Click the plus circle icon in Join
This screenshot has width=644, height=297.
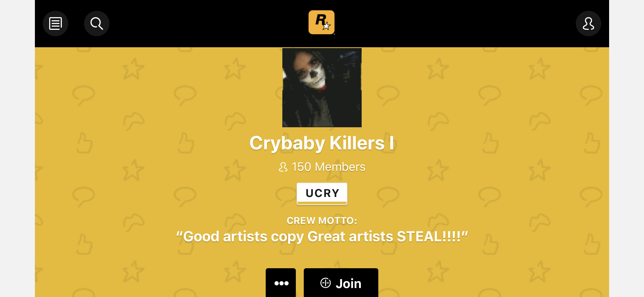pos(325,283)
